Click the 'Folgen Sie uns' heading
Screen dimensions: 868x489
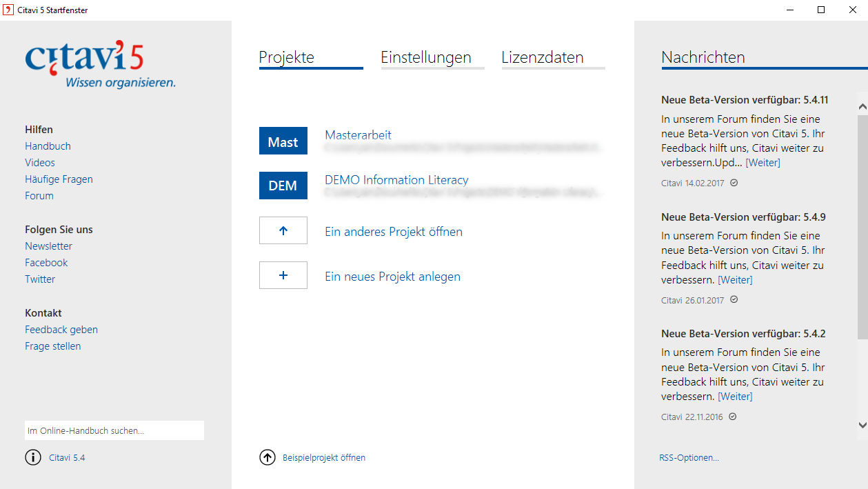(x=59, y=230)
